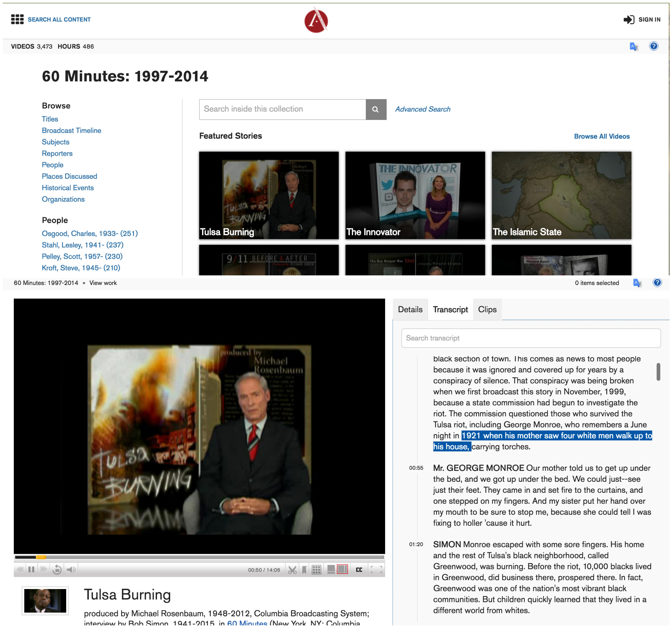This screenshot has height=631, width=672.
Task: Focus the Search transcript field
Action: point(531,338)
